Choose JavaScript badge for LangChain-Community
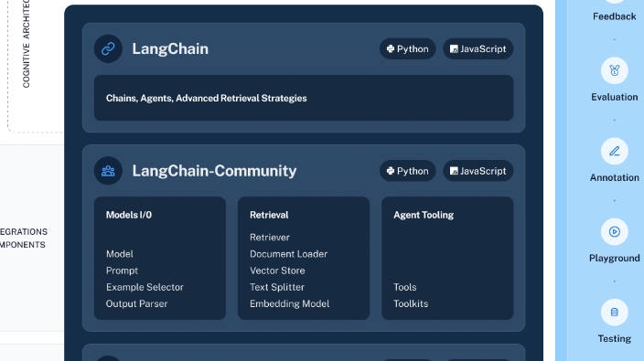644x361 pixels. 478,171
